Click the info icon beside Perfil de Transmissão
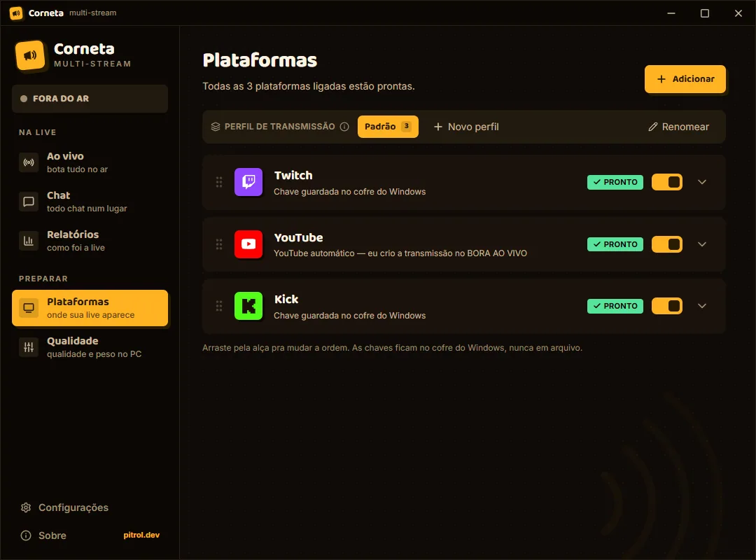 coord(344,127)
